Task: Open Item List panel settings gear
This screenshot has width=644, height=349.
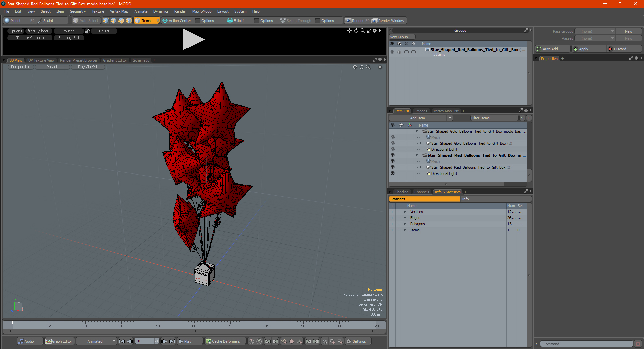Action: (x=526, y=110)
